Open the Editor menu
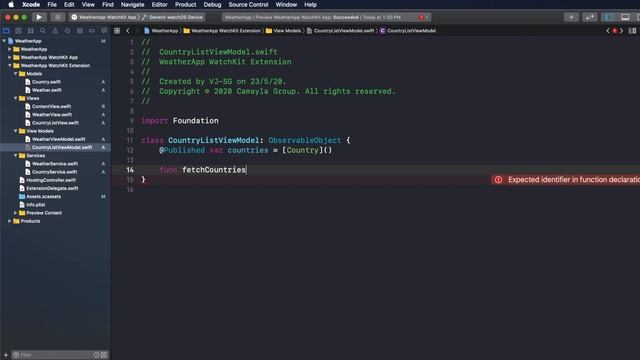The height and width of the screenshot is (360, 640). [x=160, y=4]
